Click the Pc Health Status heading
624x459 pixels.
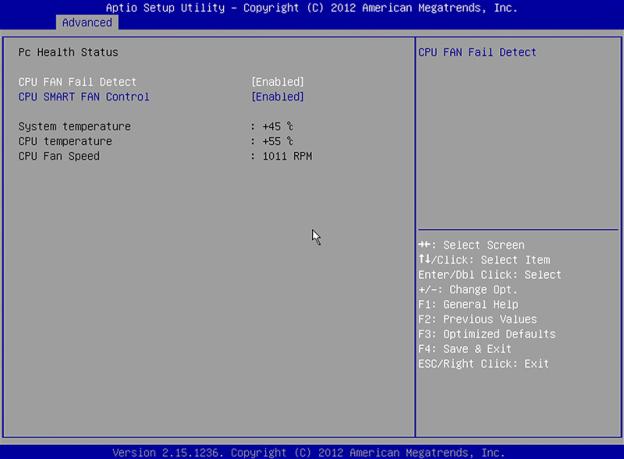(68, 52)
